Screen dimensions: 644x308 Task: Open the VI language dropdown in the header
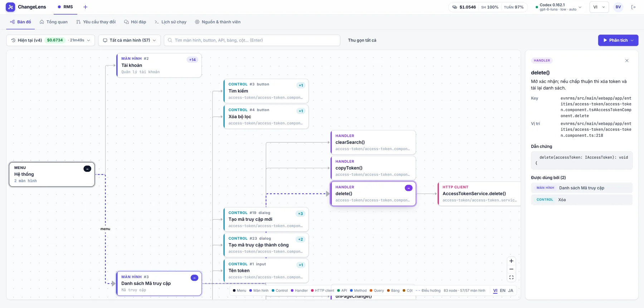599,7
